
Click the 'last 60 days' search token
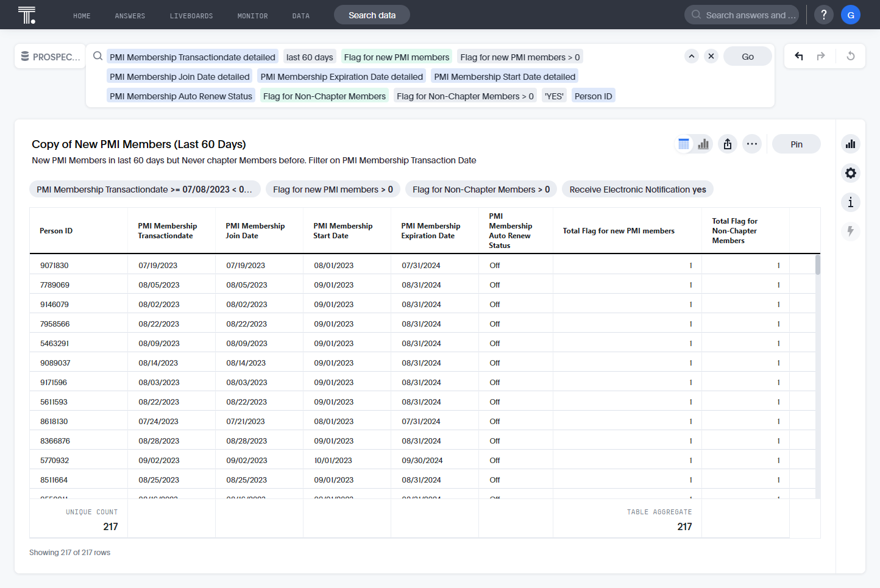point(310,57)
